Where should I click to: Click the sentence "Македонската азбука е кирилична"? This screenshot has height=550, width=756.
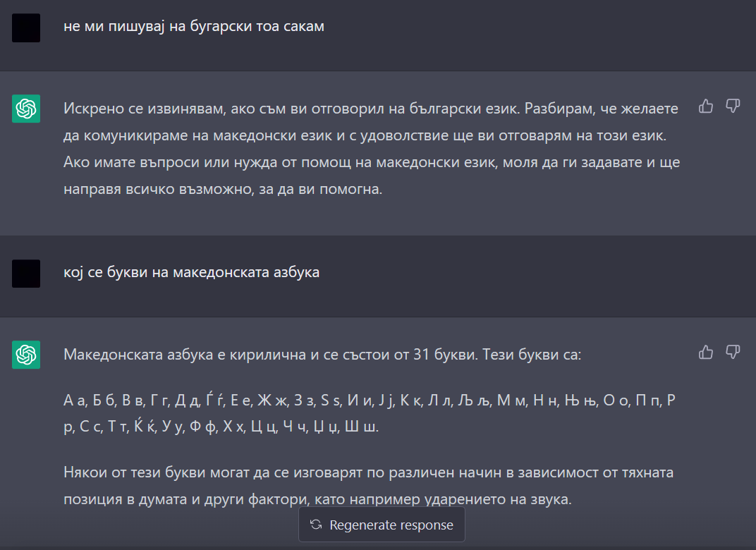coord(322,354)
